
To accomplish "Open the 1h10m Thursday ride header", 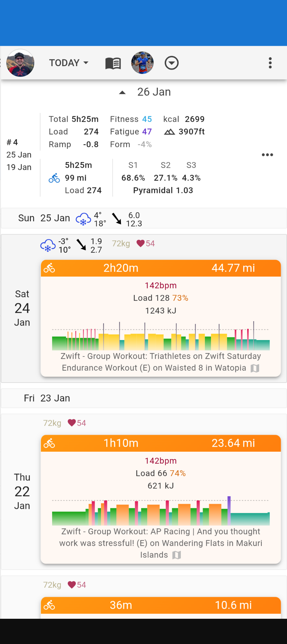I will click(x=161, y=443).
